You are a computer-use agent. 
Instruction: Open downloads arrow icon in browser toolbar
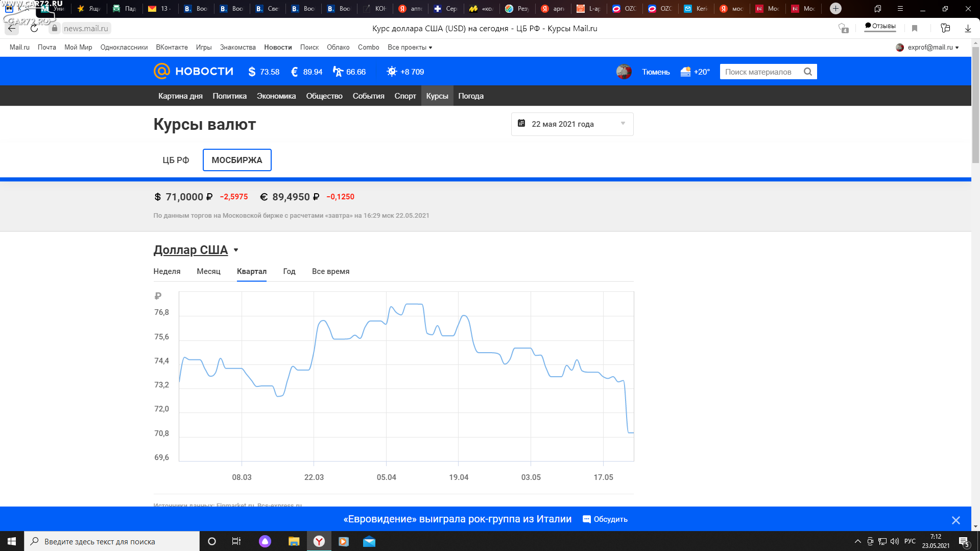point(968,29)
